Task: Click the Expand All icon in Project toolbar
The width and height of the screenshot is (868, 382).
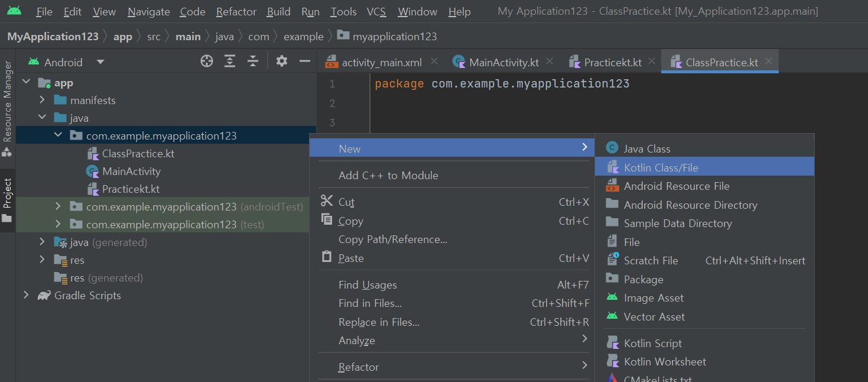Action: pos(230,61)
